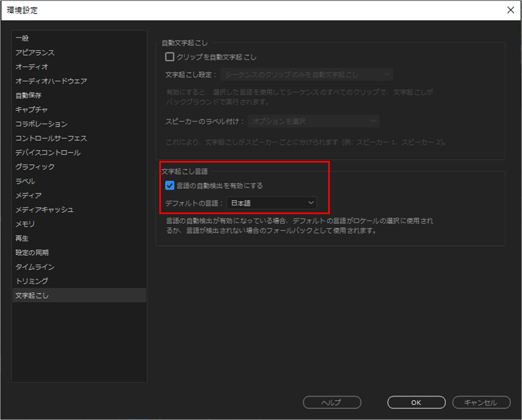Open the アピアランス settings page

click(32, 52)
